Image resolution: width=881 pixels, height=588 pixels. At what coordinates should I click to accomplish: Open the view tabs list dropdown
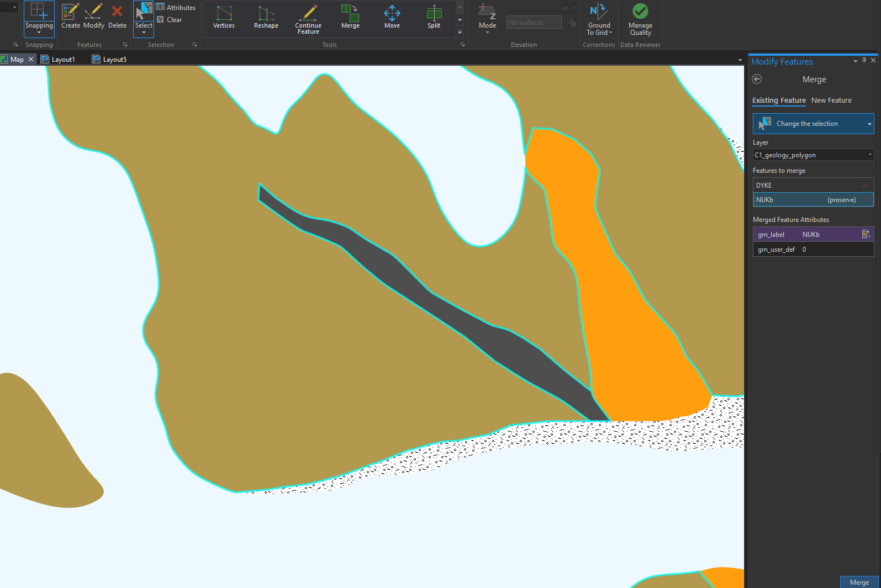(740, 60)
